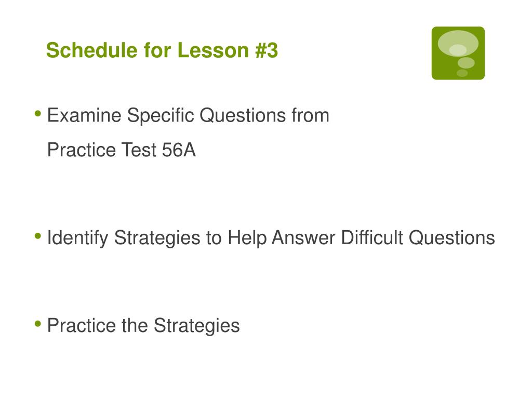This screenshot has width=532, height=399.
Task: Click the Practice the Strategies text
Action: pyautogui.click(x=143, y=326)
